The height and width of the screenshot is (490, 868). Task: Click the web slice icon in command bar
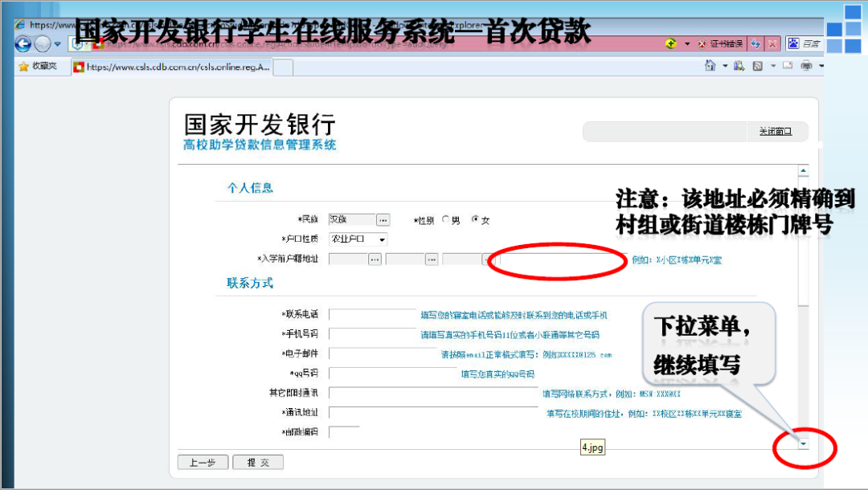[758, 67]
